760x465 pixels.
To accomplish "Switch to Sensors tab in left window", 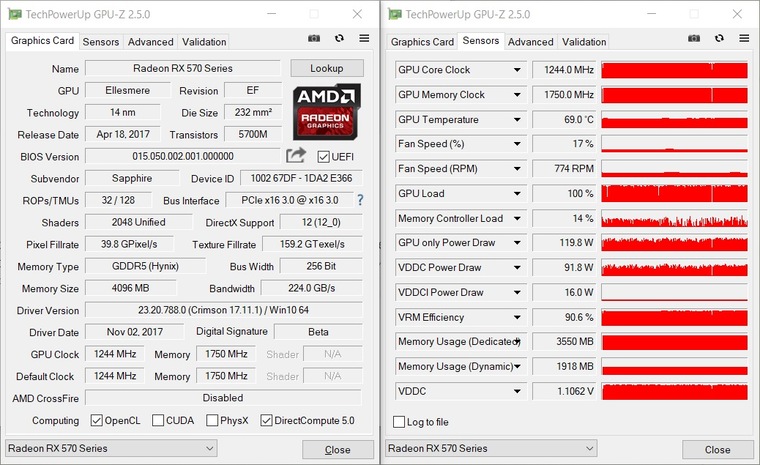I will coord(101,42).
